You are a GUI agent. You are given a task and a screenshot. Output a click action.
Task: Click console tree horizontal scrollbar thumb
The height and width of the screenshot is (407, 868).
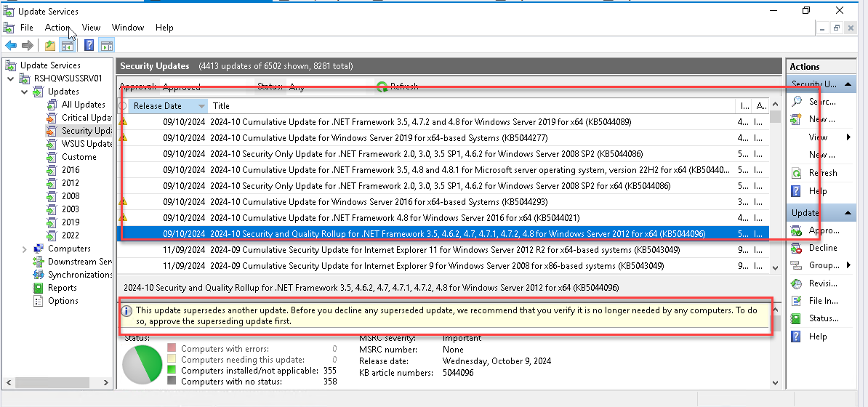tap(52, 382)
